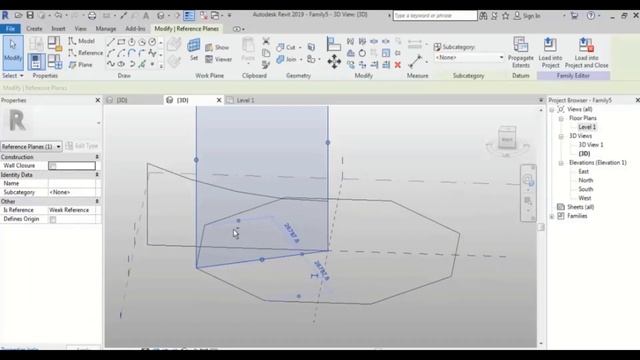Select Sheets (all) in Project Browser
640x360 pixels.
(x=580, y=207)
